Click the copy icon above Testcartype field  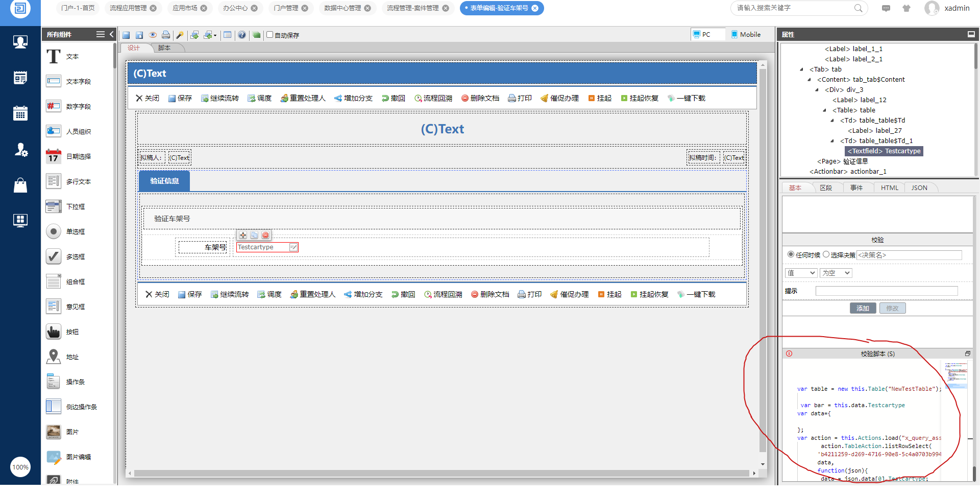click(x=254, y=235)
